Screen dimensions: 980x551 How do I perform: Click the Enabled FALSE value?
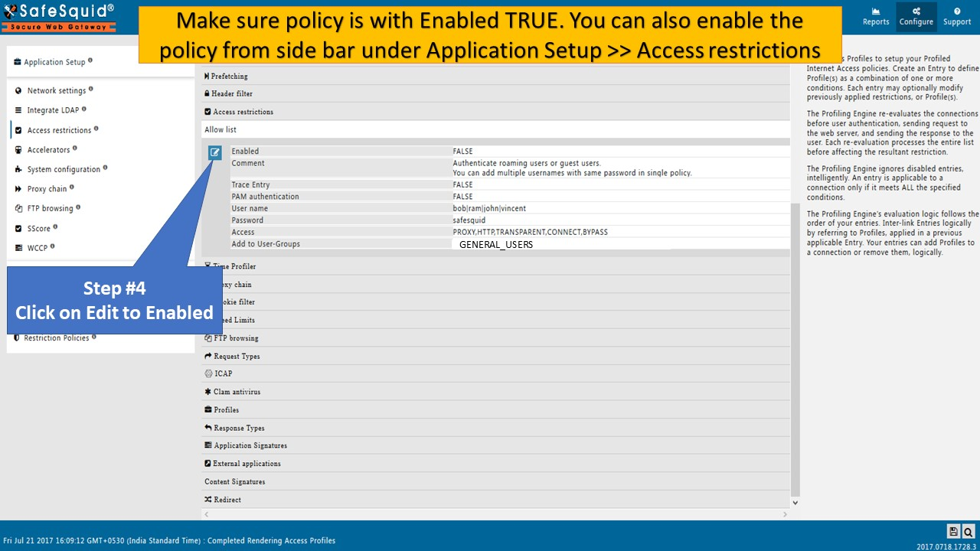[x=462, y=152]
